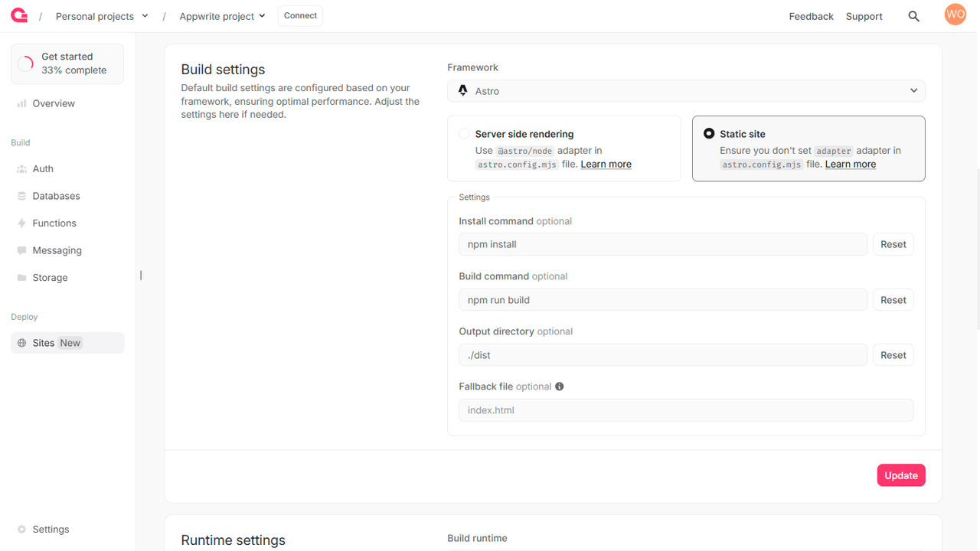Click the Output directory input field
Image resolution: width=980 pixels, height=551 pixels.
pos(662,355)
